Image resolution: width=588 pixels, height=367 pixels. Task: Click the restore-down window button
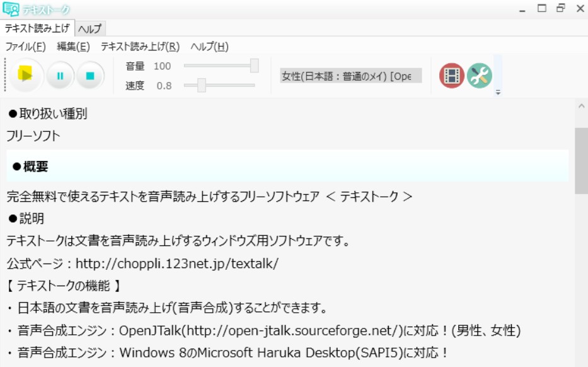pos(561,8)
